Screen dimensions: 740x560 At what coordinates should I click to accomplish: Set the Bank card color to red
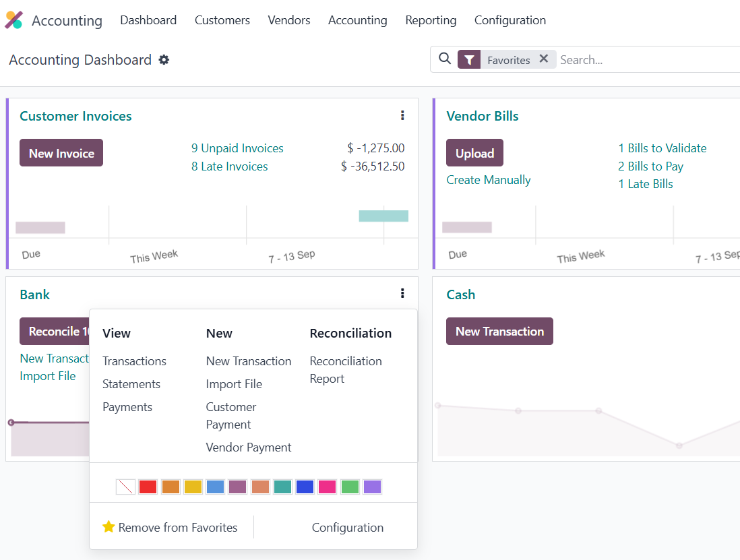pyautogui.click(x=148, y=487)
